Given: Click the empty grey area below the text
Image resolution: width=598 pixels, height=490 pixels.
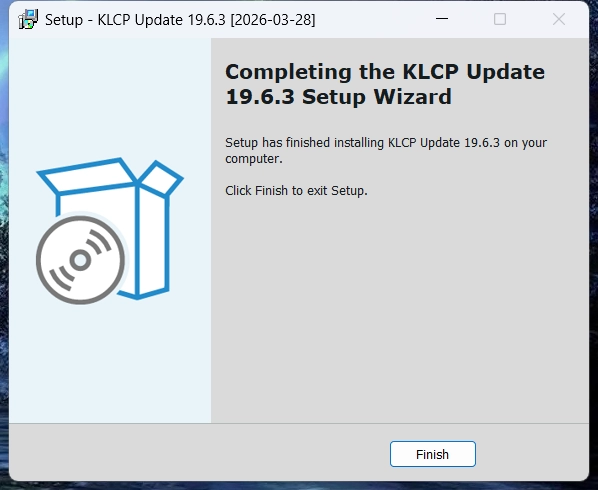Looking at the screenshot, I should tap(400, 305).
